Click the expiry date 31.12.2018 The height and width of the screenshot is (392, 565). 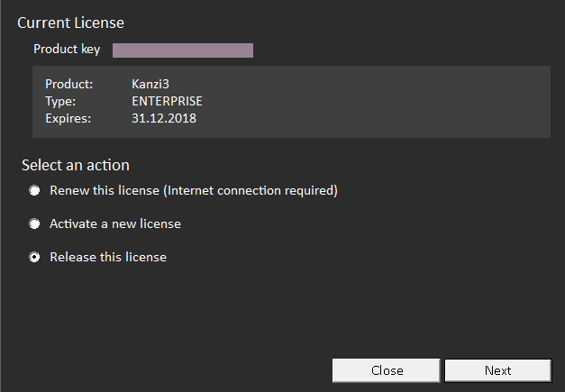(163, 118)
